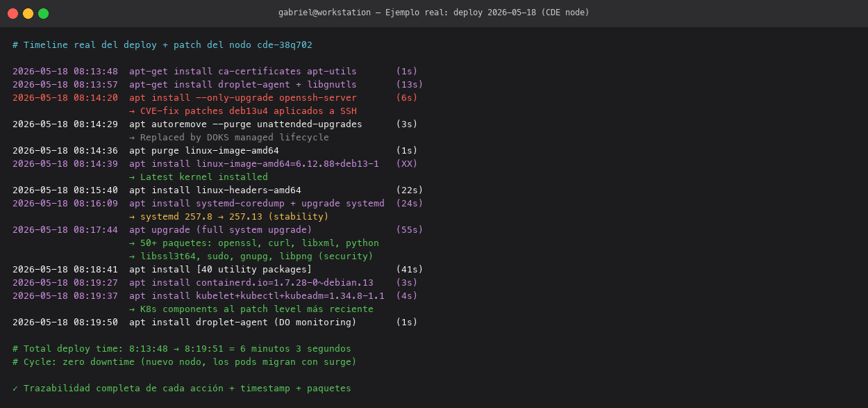Click 'apt install linux-image-amd64=6.12.88+deb13-1'
The width and height of the screenshot is (868, 408).
click(254, 164)
